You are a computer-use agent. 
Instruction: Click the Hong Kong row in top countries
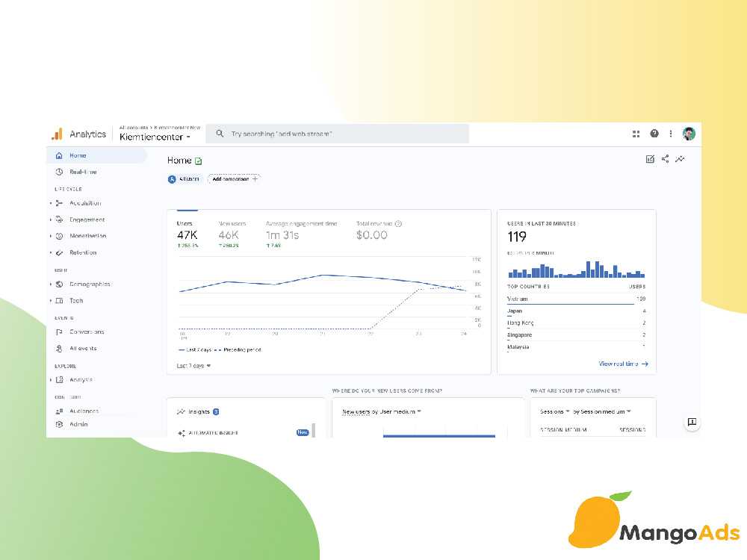(576, 323)
